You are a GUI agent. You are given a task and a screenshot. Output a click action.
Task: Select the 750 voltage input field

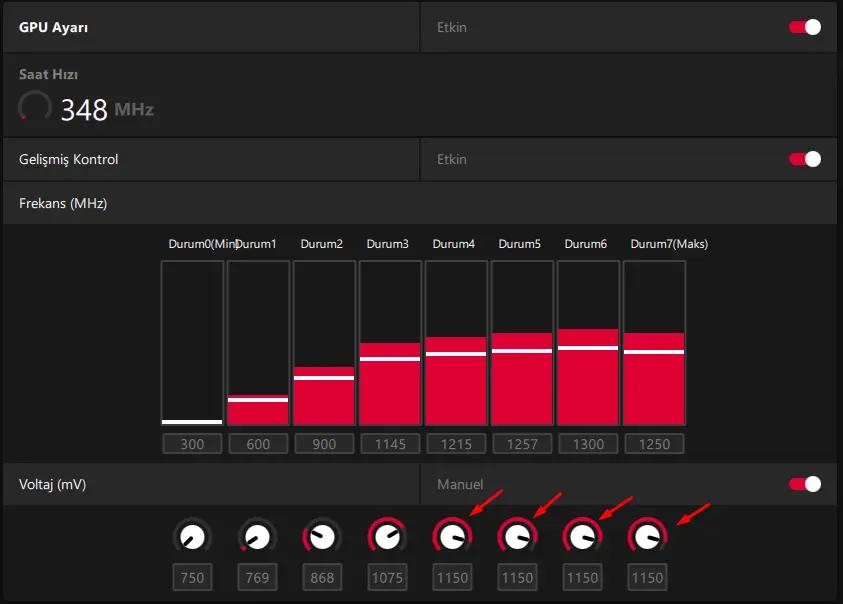pos(192,578)
